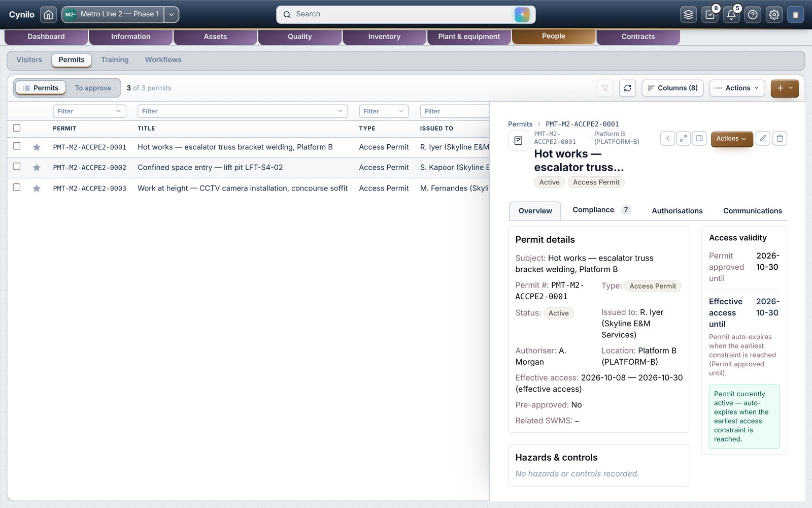Open the settings gear icon

pos(774,15)
